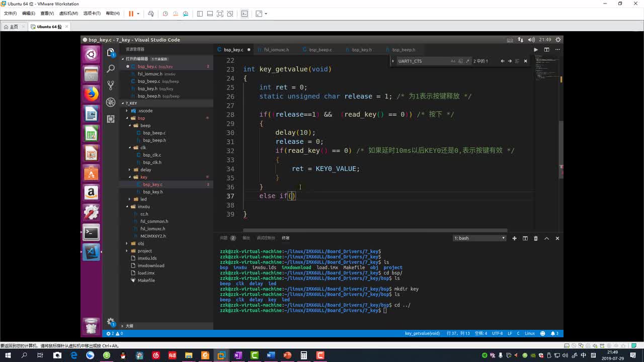This screenshot has width=644, height=362.
Task: Toggle find in selection
Action: point(517,61)
